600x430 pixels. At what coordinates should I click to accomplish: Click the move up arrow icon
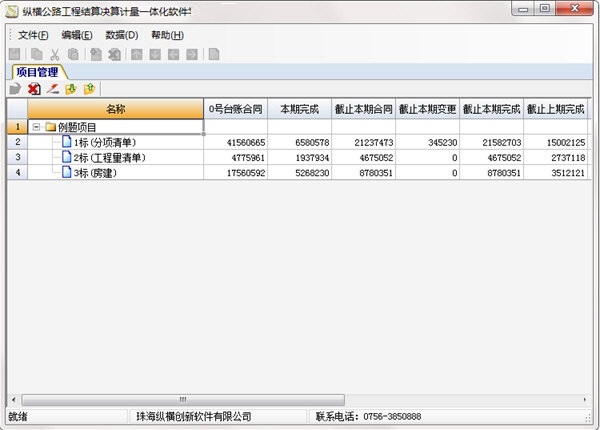(137, 54)
